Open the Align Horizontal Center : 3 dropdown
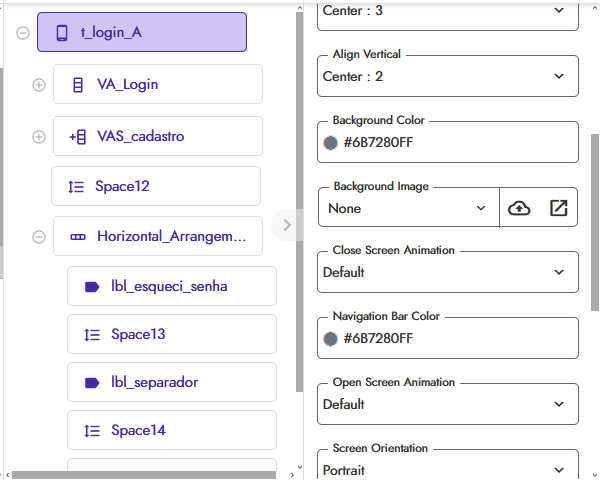600x480 pixels. tap(448, 15)
